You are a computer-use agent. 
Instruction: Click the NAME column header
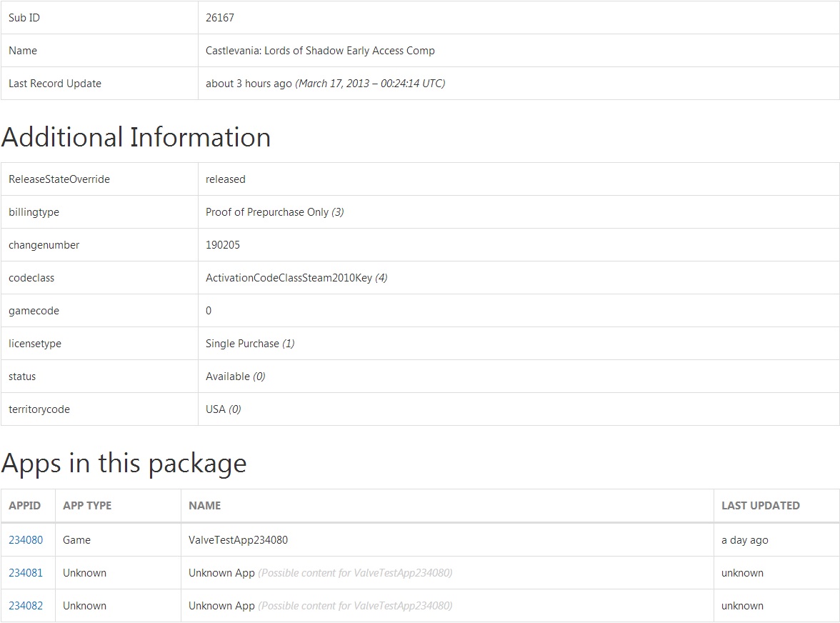click(x=204, y=506)
